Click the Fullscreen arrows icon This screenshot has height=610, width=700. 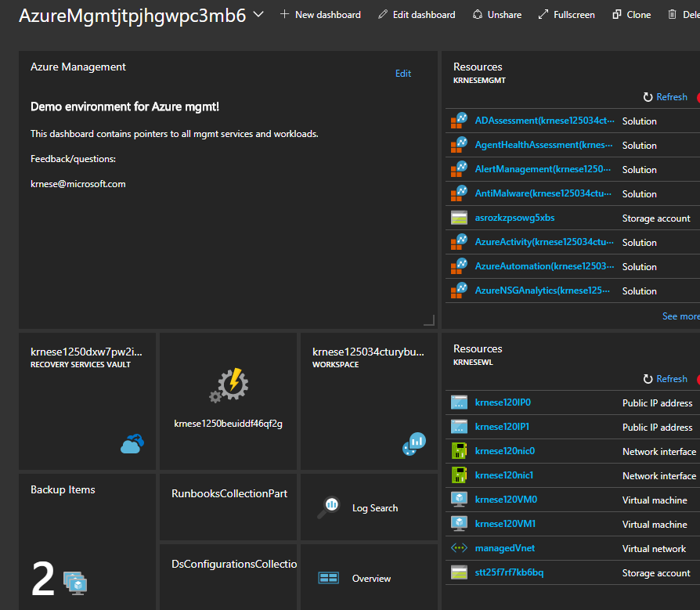tap(543, 15)
